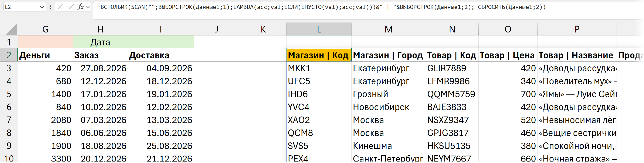Click the merged 'Дата' cell
This screenshot has height=163, width=644.
coord(133,42)
